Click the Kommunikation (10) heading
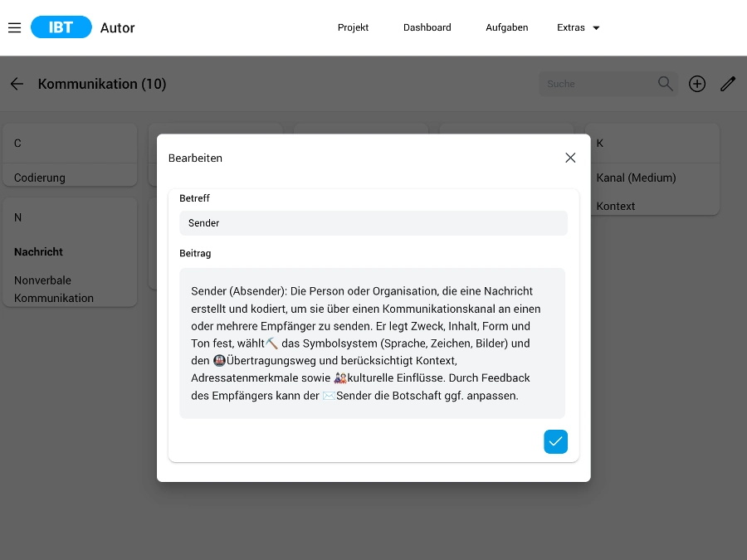This screenshot has height=560, width=747. (x=102, y=84)
